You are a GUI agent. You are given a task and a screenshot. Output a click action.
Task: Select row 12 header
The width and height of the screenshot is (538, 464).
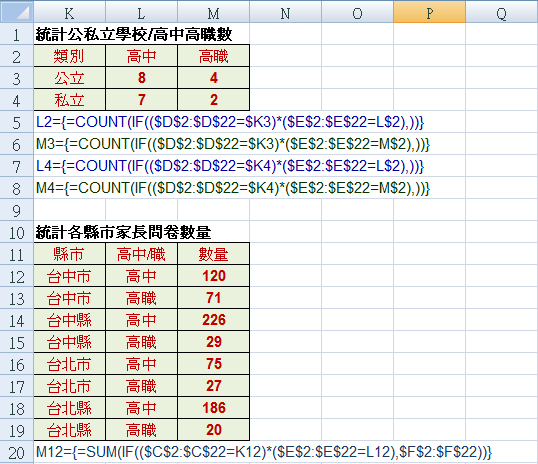[x=16, y=276]
